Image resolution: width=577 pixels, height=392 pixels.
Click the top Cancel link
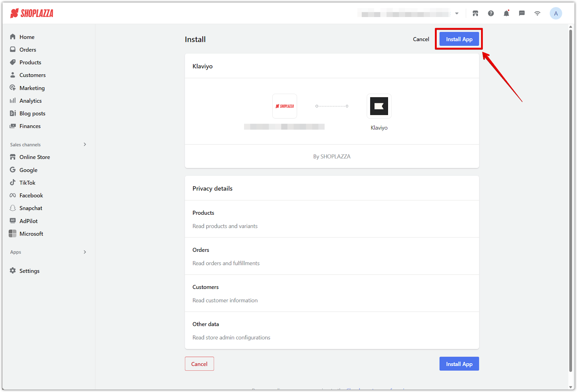(421, 39)
